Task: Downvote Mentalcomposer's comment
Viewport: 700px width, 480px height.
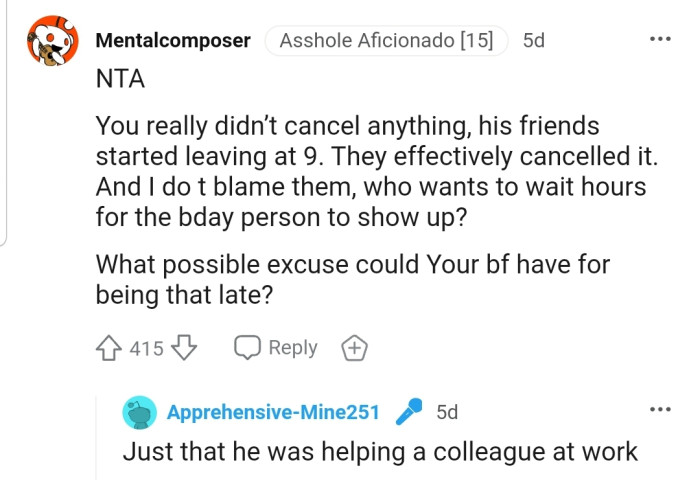Action: coord(185,348)
